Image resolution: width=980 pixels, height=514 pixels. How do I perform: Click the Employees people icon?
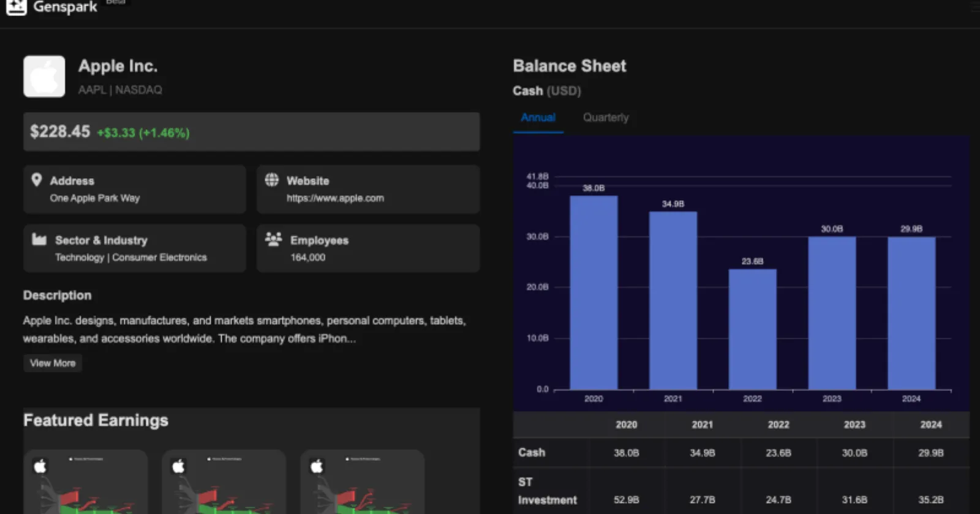pos(273,239)
